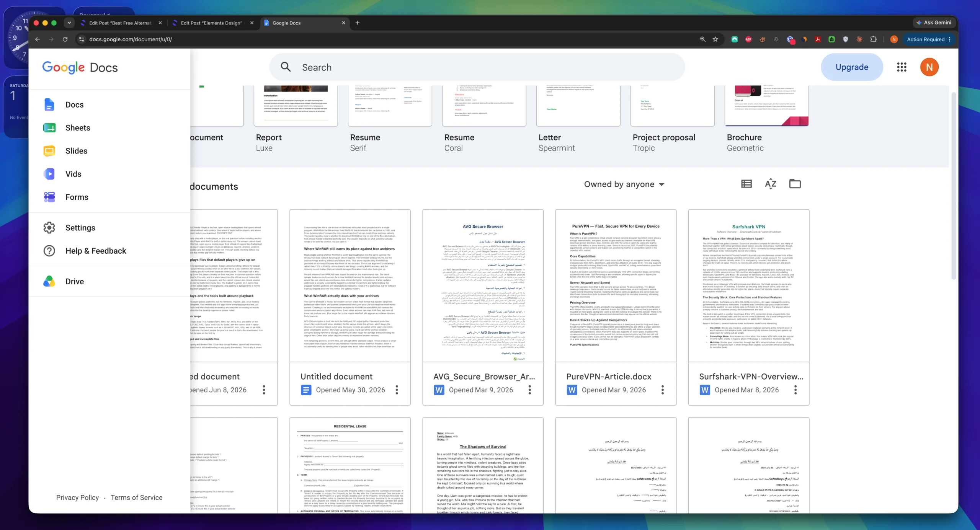This screenshot has height=530, width=980.
Task: Open Help & Feedback
Action: click(x=109, y=251)
